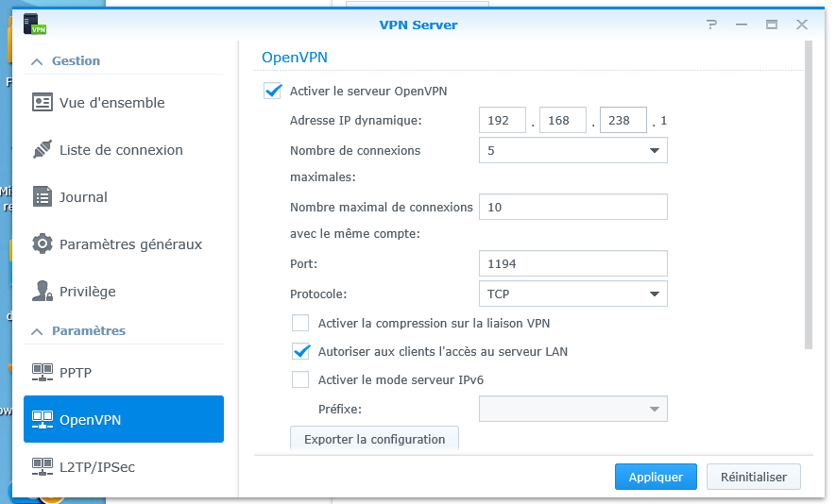
Task: Switch to L2TP/IPSec settings
Action: (124, 466)
